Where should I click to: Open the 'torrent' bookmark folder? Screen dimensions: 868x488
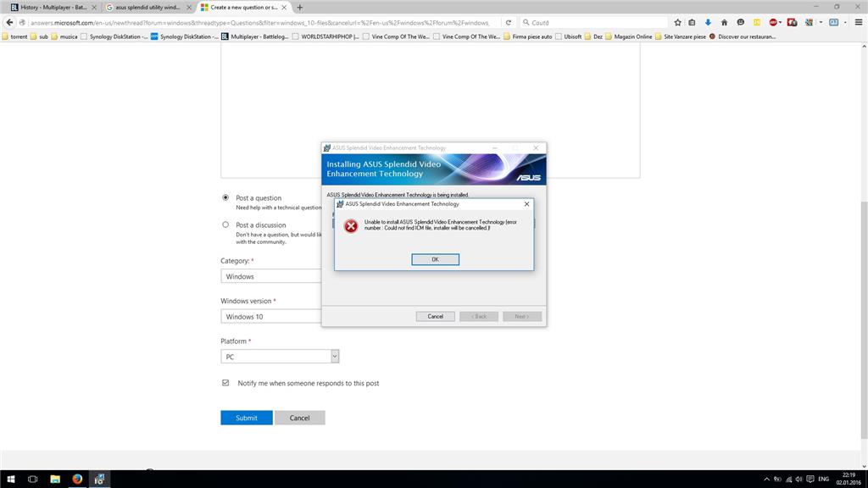(x=15, y=36)
